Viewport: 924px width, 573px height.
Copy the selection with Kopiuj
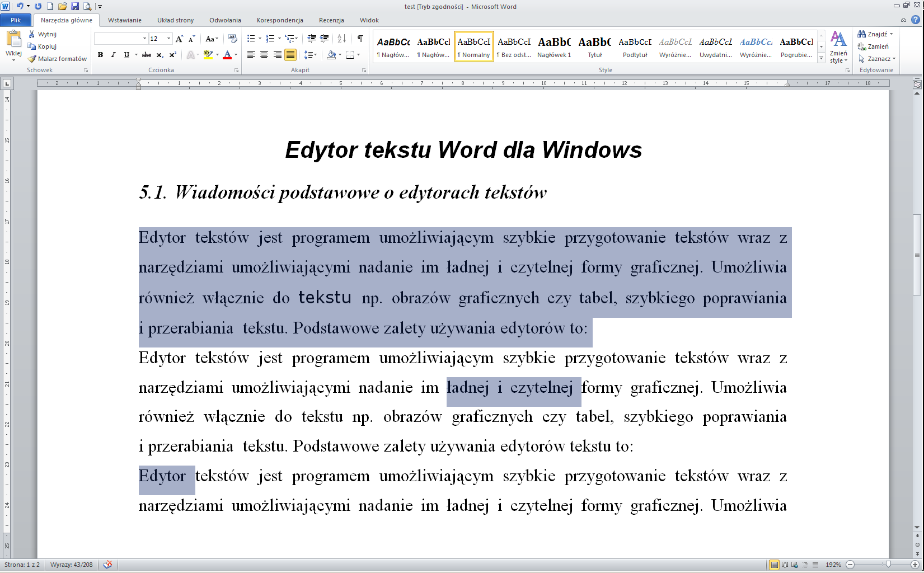point(43,46)
